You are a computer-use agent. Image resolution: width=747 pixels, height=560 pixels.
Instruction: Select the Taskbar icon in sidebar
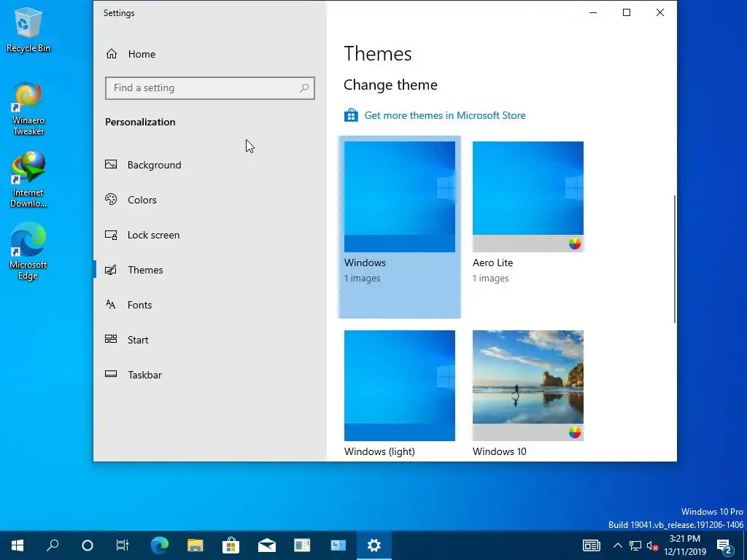(x=111, y=374)
